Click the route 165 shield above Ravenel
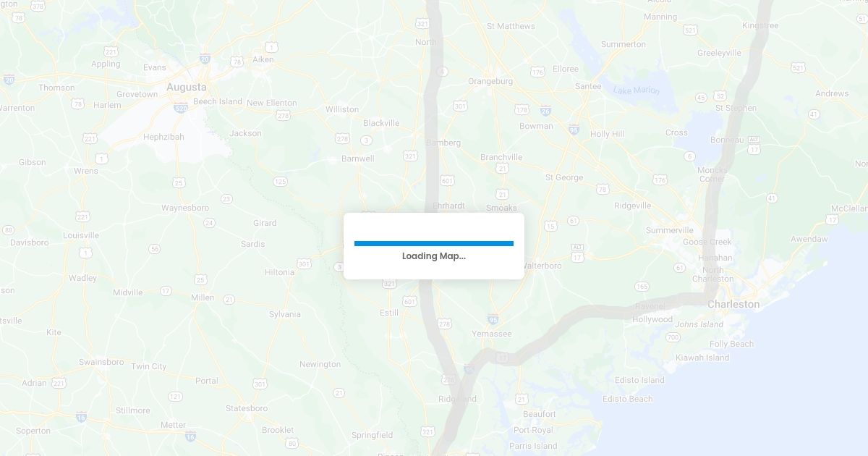 point(642,287)
